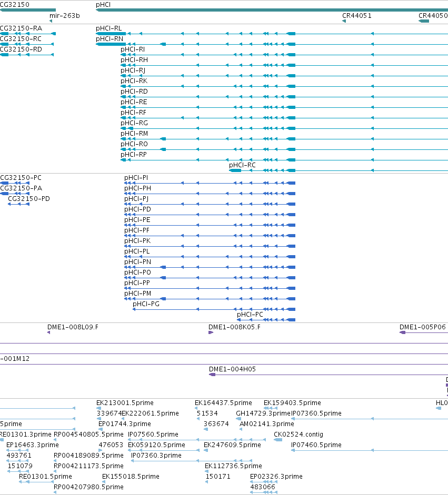The height and width of the screenshot is (495, 448).
Task: Open transcript CG32150-RD
Action: point(21,49)
